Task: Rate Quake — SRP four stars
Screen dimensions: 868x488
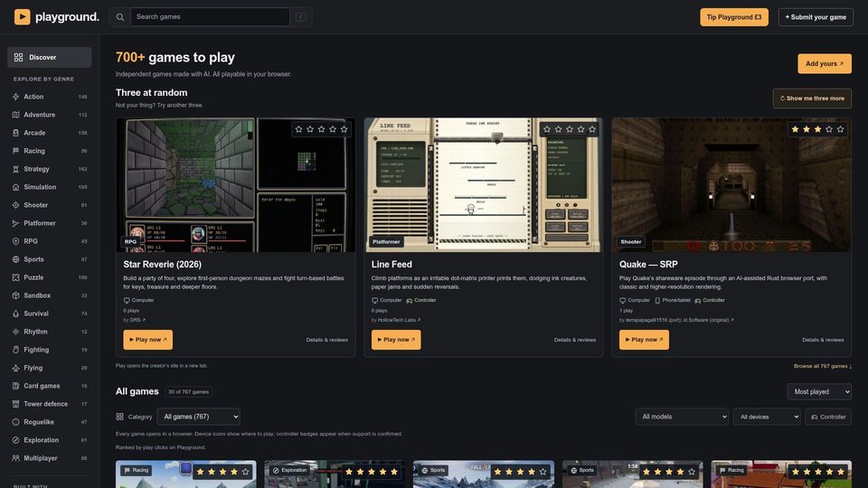Action: coord(829,129)
